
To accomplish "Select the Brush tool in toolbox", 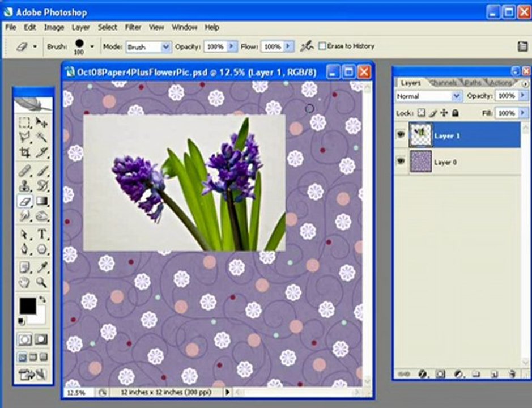I will (x=42, y=171).
